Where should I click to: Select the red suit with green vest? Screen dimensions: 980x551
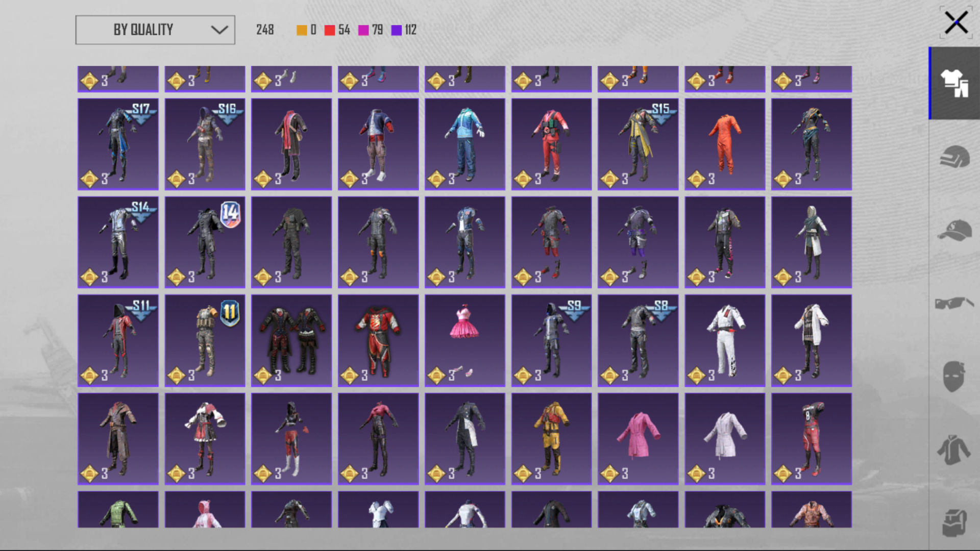(x=552, y=144)
